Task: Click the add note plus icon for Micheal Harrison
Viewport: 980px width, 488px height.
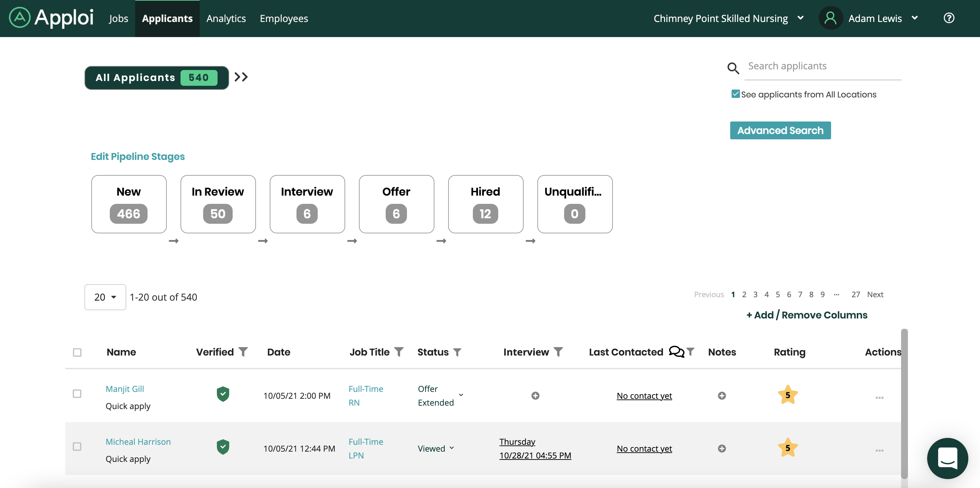Action: point(722,448)
